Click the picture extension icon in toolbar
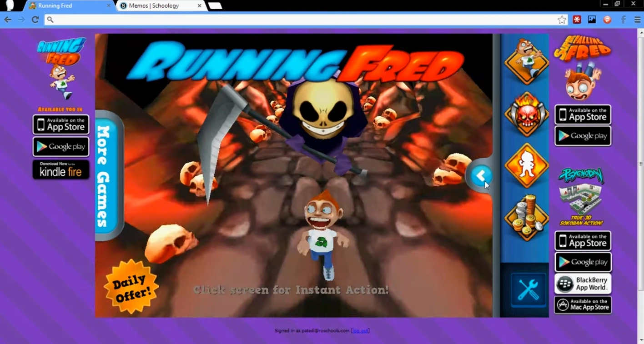Viewport: 644px width, 344px height. point(592,20)
